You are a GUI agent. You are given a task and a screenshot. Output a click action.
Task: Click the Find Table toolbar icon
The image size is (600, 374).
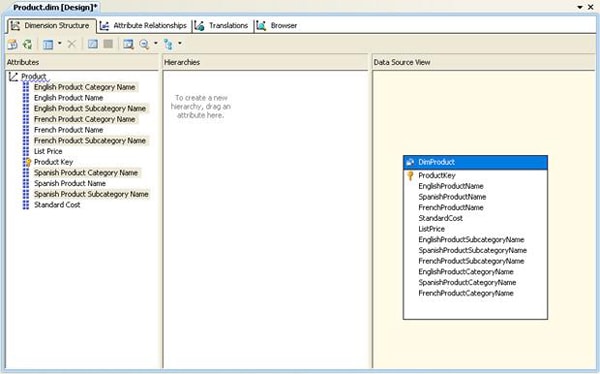coord(128,44)
